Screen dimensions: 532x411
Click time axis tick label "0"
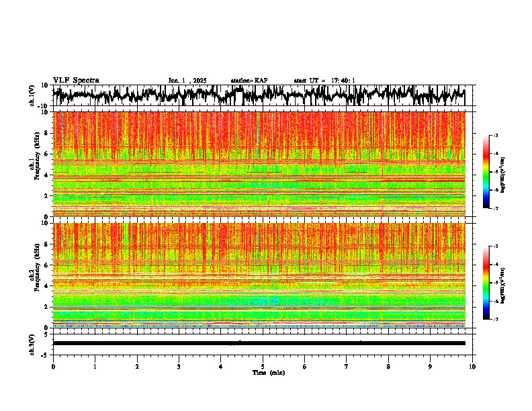[x=53, y=367]
